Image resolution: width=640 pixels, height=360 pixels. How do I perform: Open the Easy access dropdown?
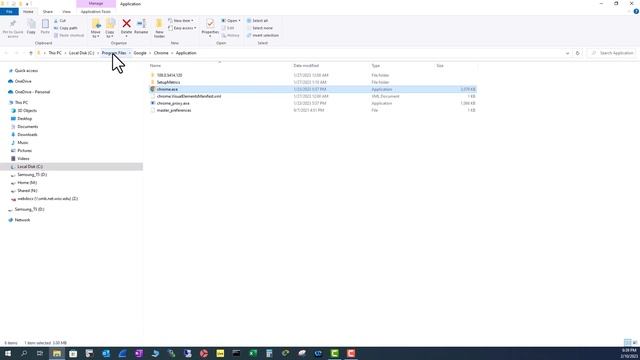pos(182,28)
